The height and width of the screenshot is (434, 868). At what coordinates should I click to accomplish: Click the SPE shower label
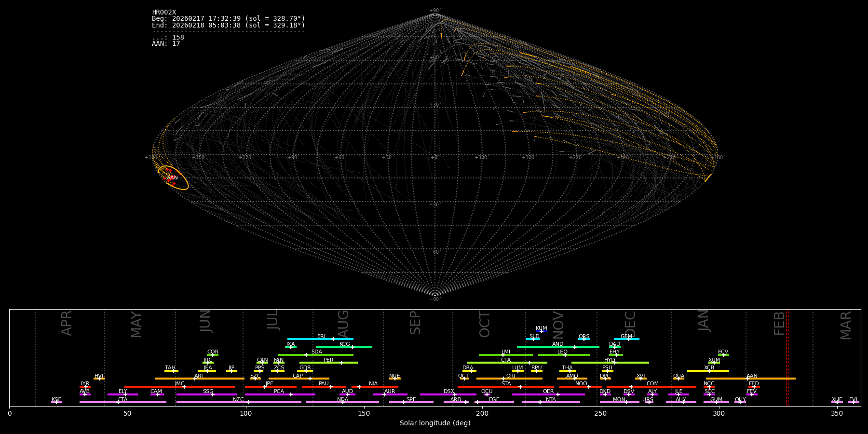pos(411,400)
